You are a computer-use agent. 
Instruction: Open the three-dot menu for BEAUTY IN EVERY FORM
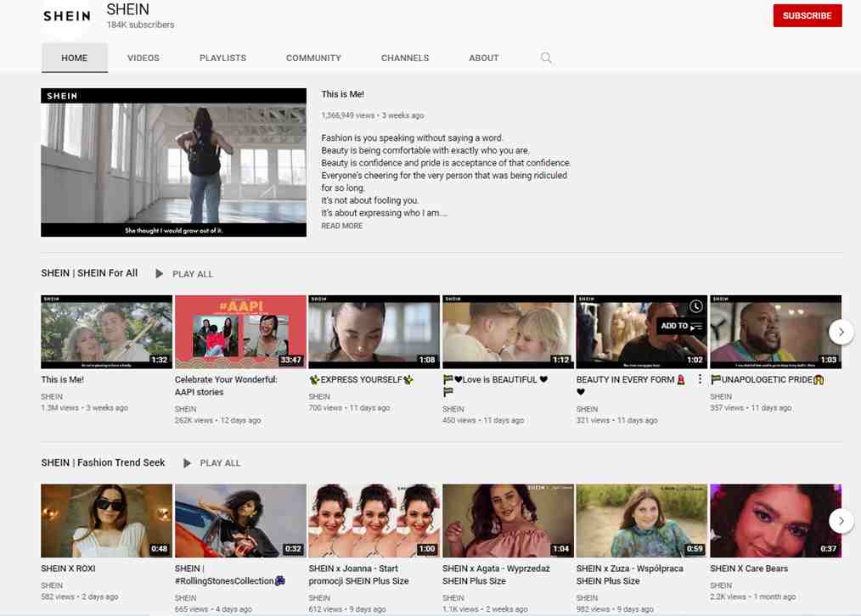(x=700, y=379)
